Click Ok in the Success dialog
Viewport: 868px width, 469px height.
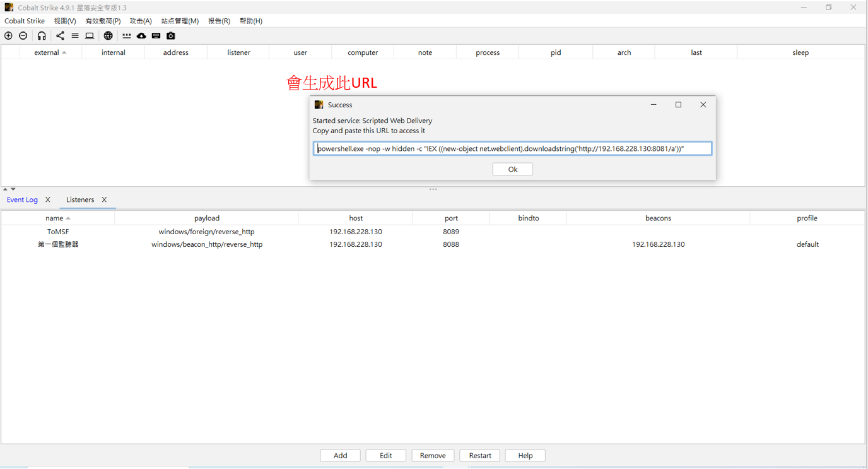pyautogui.click(x=512, y=169)
